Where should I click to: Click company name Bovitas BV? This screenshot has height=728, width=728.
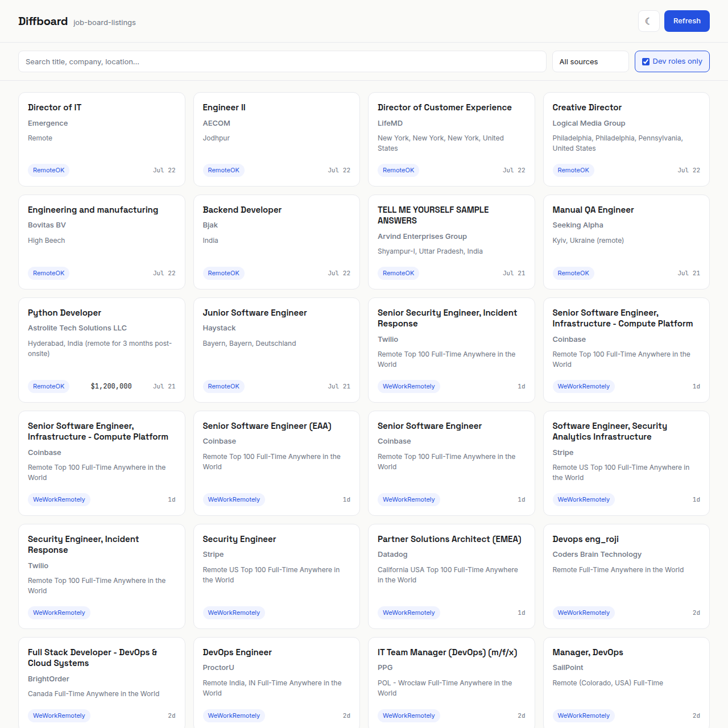point(47,225)
